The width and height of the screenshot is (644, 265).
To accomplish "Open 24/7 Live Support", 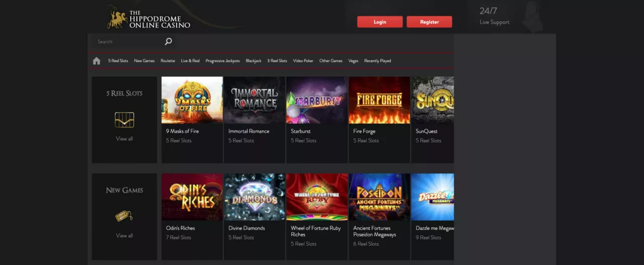I will [494, 16].
